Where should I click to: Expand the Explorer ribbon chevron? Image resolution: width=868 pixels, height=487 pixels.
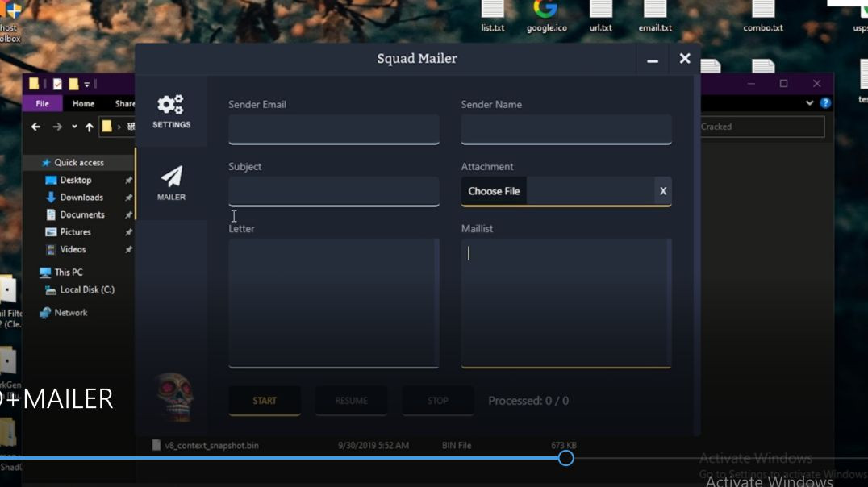coord(809,103)
